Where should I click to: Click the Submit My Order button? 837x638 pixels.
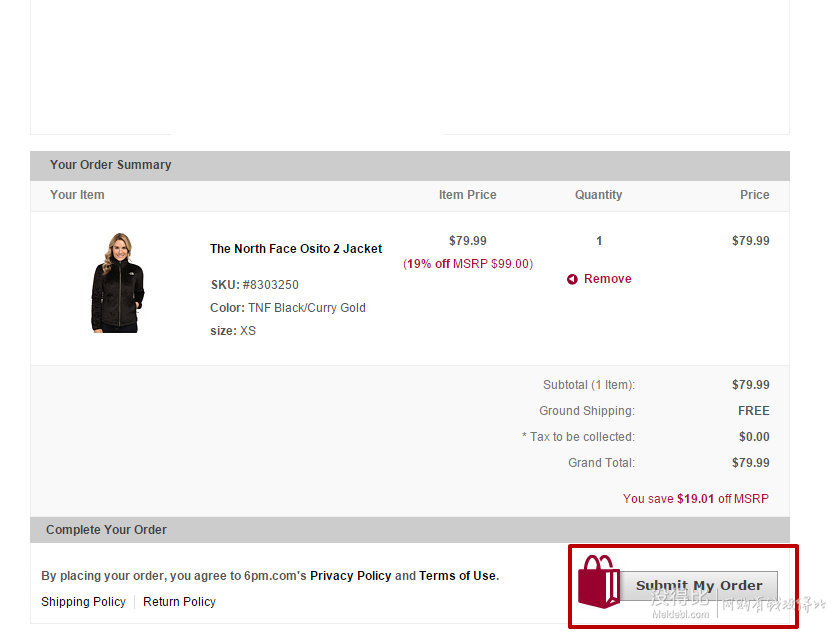coord(699,586)
